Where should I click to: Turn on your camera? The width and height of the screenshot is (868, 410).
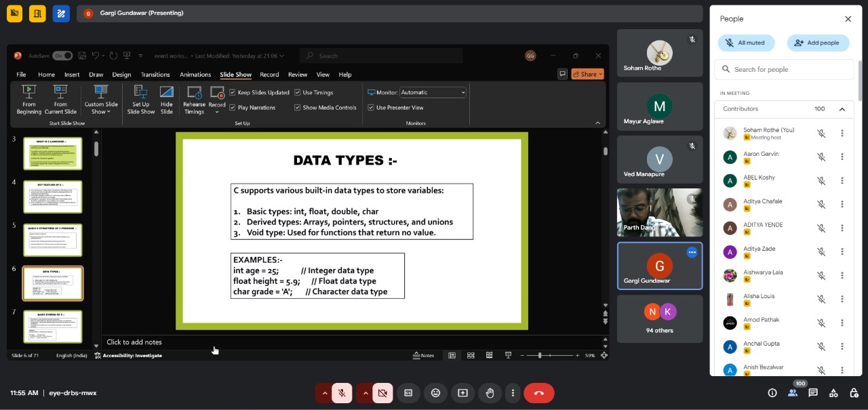pyautogui.click(x=382, y=393)
